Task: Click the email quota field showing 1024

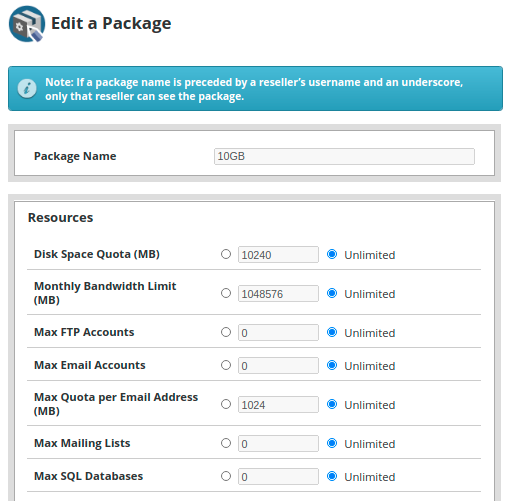Action: coord(278,405)
